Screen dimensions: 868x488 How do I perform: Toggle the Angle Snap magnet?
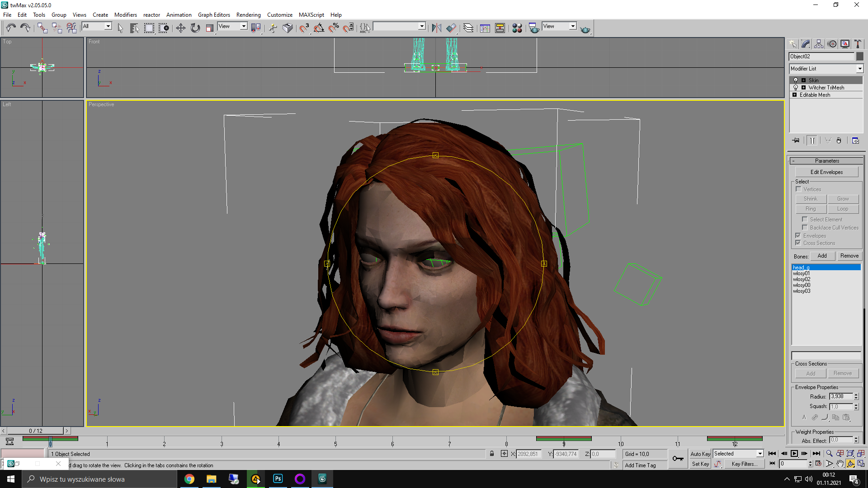click(319, 28)
